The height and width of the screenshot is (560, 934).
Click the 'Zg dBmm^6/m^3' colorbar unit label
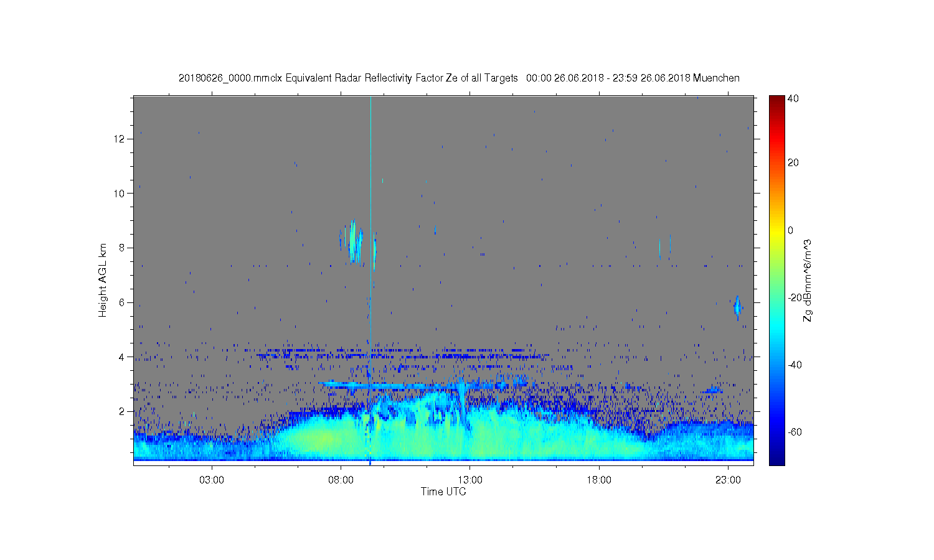808,280
